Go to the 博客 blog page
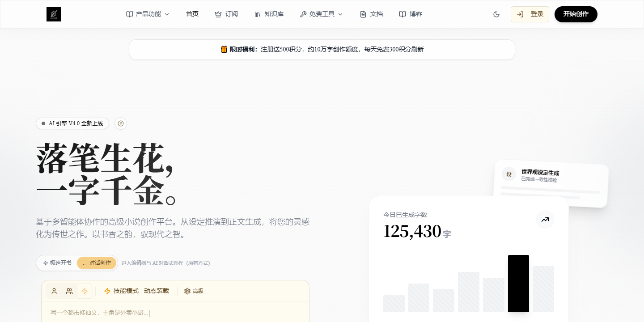Screen dimensions: 644x322 point(411,14)
